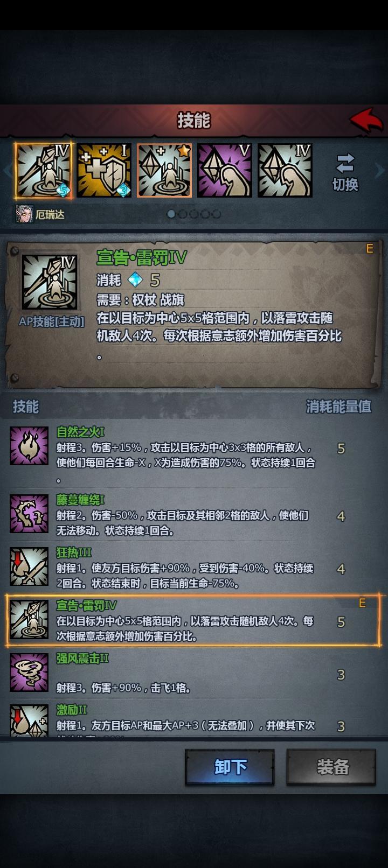Select the golden shield heal skill slot
The width and height of the screenshot is (388, 868).
coord(104,170)
